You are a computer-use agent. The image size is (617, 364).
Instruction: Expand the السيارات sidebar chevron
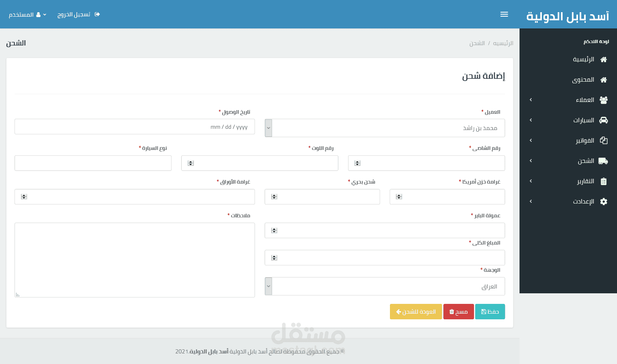(x=530, y=120)
